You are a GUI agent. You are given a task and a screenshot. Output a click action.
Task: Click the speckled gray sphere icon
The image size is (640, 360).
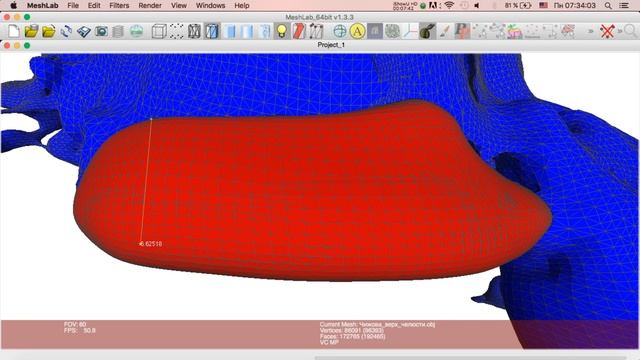(393, 31)
